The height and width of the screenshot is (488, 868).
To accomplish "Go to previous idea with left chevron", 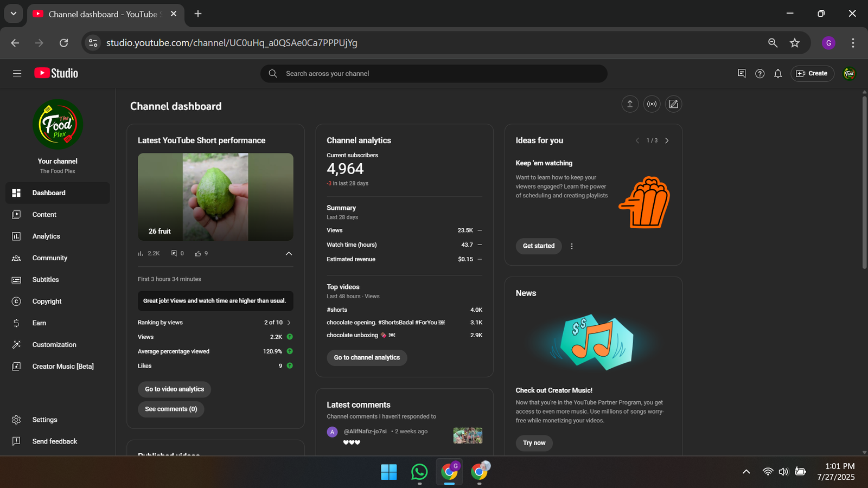I will click(x=637, y=140).
